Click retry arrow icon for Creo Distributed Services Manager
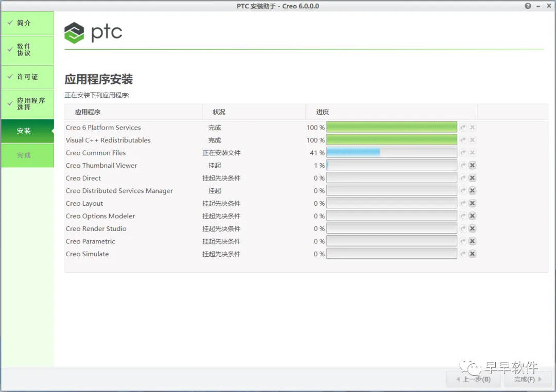 coord(463,191)
